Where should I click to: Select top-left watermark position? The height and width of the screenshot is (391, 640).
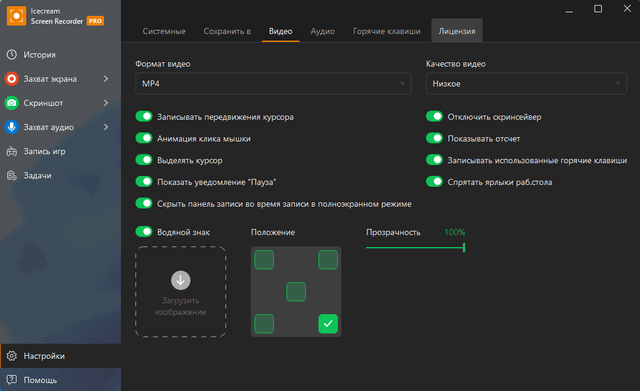tap(264, 260)
